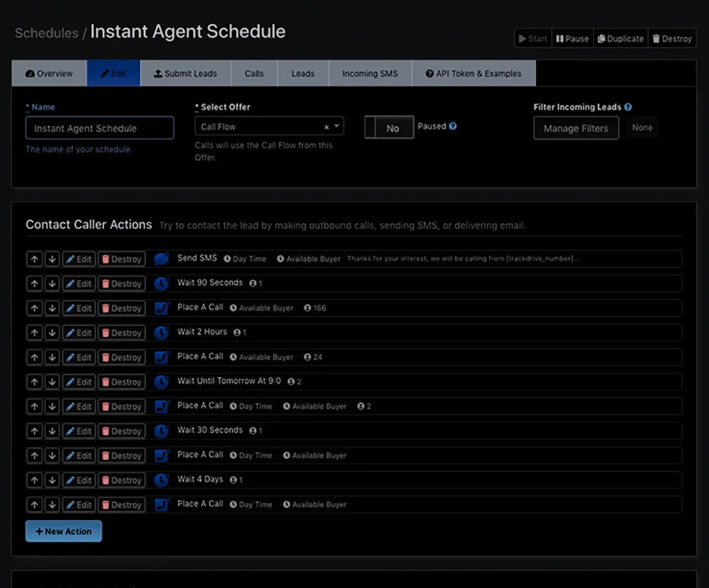The height and width of the screenshot is (588, 709).
Task: Click the 166 count on Place A Call
Action: tap(315, 308)
